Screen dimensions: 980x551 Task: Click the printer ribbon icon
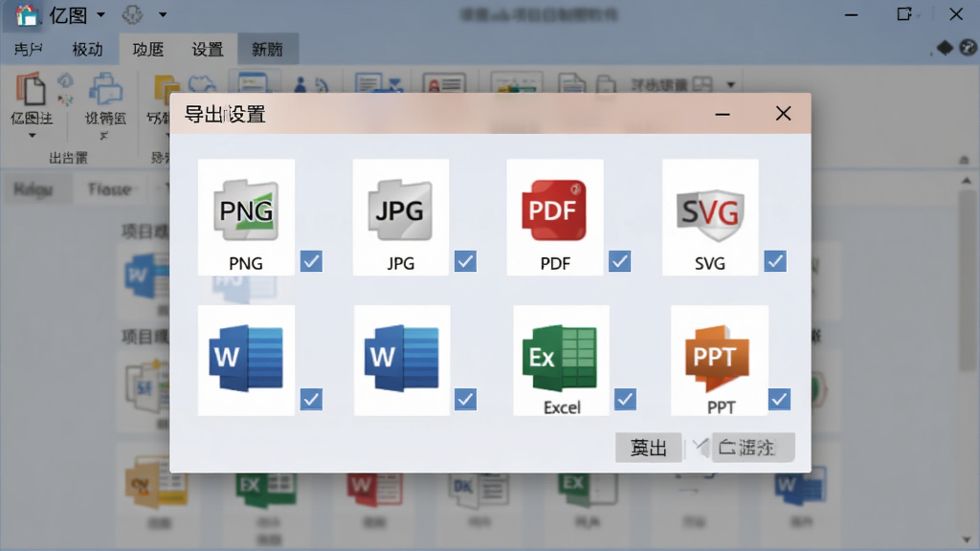[x=105, y=89]
